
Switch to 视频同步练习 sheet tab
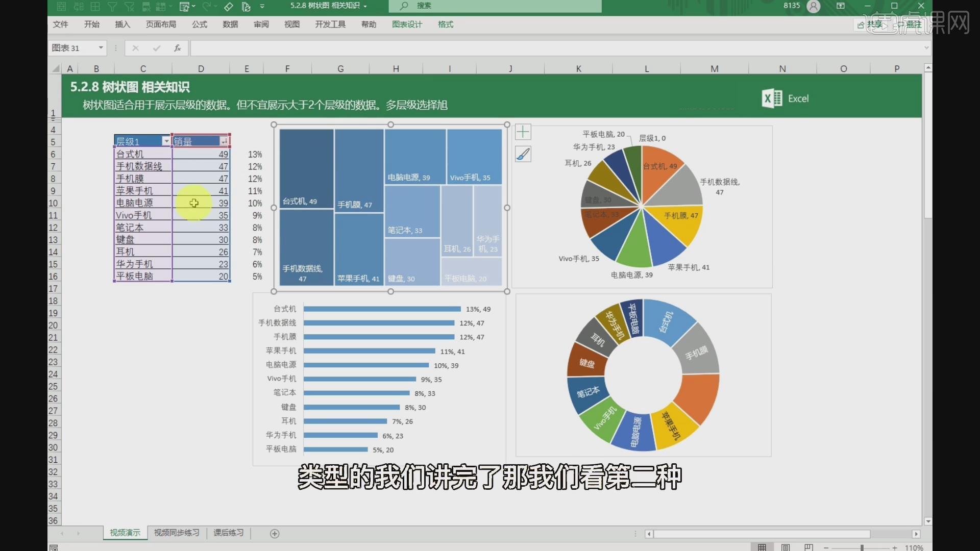[x=177, y=533]
